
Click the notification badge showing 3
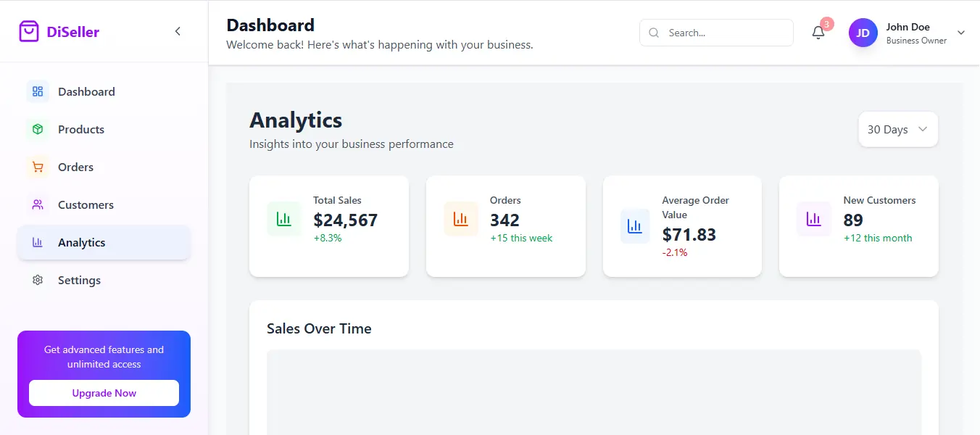(x=827, y=23)
